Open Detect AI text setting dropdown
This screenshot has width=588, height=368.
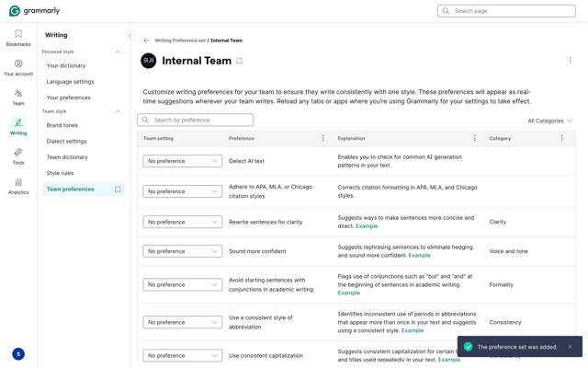click(182, 161)
